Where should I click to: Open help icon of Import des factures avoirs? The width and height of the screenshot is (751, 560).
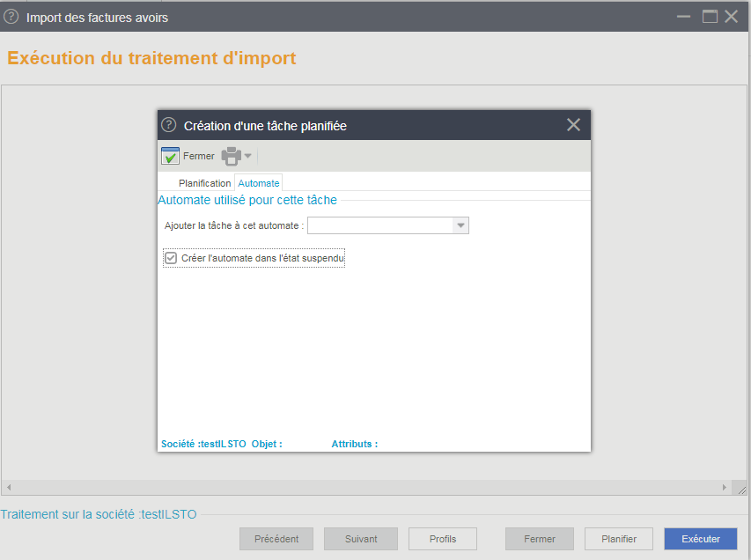click(x=11, y=18)
